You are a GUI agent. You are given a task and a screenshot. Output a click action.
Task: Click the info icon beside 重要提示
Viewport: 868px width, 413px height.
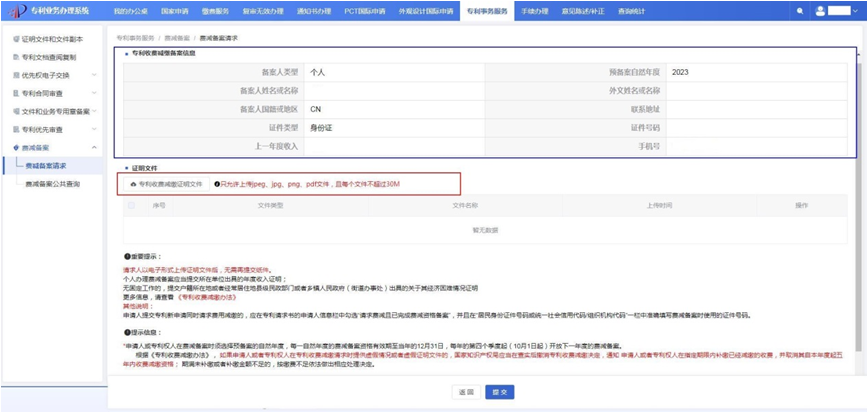127,257
